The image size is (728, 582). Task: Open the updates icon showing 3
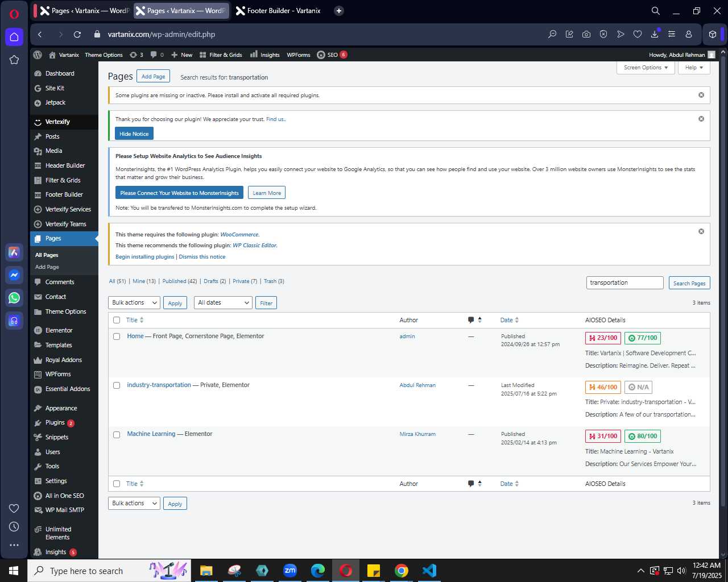pyautogui.click(x=136, y=55)
